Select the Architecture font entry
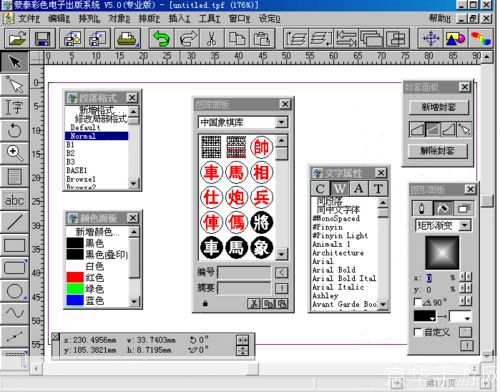Image resolution: width=500 pixels, height=392 pixels. [x=338, y=253]
